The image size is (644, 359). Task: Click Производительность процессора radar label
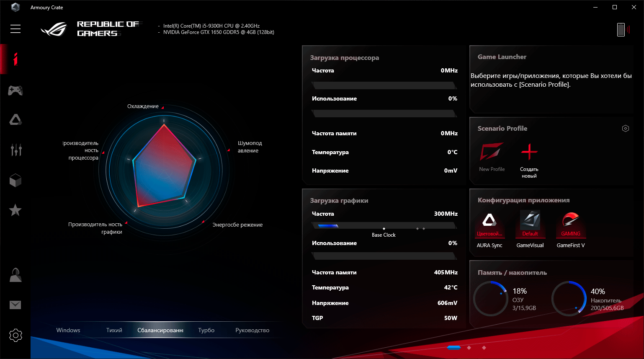81,150
